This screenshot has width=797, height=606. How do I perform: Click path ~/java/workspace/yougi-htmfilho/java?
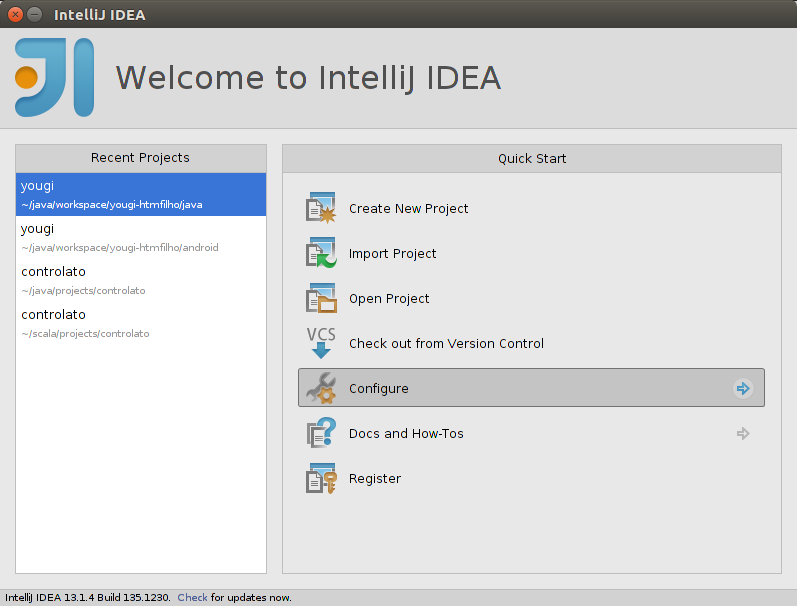click(112, 204)
